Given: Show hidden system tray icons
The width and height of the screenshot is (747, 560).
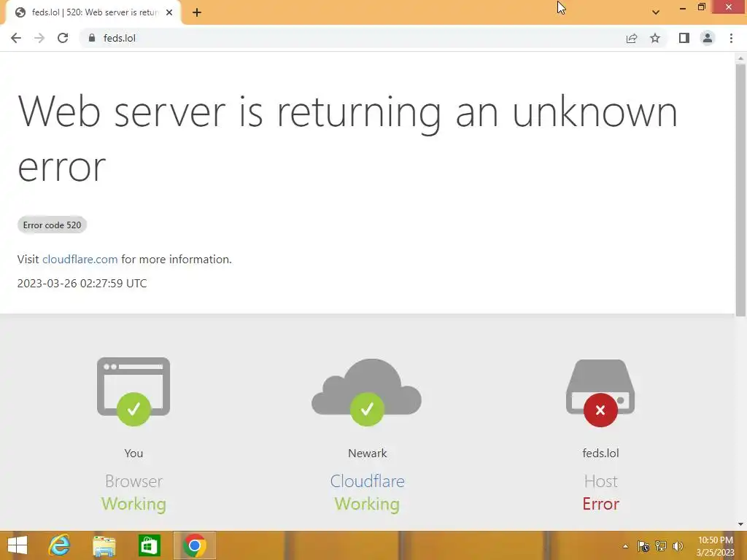Looking at the screenshot, I should tap(625, 546).
